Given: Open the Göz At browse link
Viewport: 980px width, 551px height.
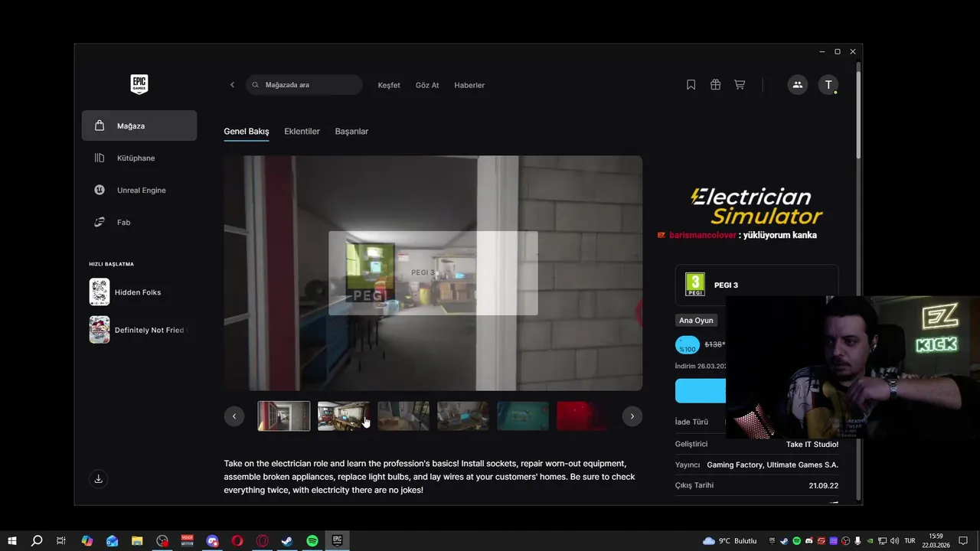Looking at the screenshot, I should click(427, 85).
